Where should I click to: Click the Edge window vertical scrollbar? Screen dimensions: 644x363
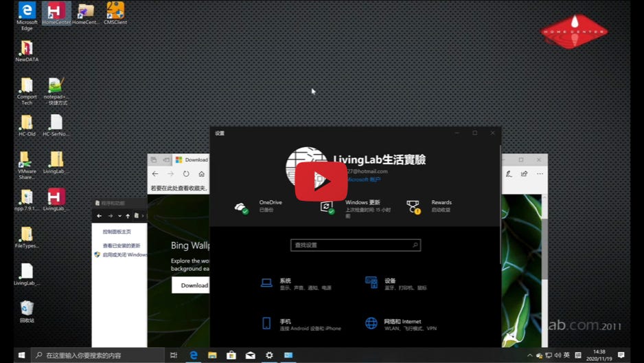544,249
